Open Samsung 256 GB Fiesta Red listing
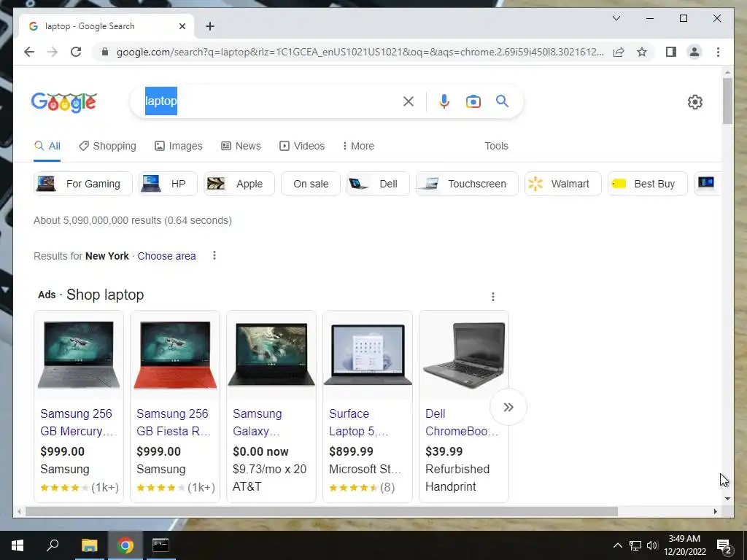747x560 pixels. click(x=174, y=422)
